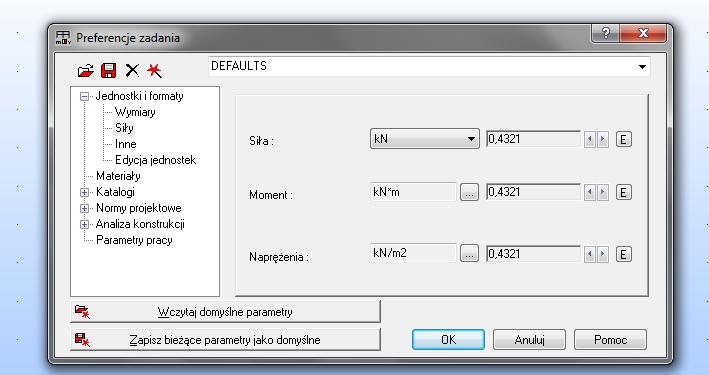The height and width of the screenshot is (375, 709).
Task: Click the Naprężenia precision field 0,4321
Action: (533, 254)
